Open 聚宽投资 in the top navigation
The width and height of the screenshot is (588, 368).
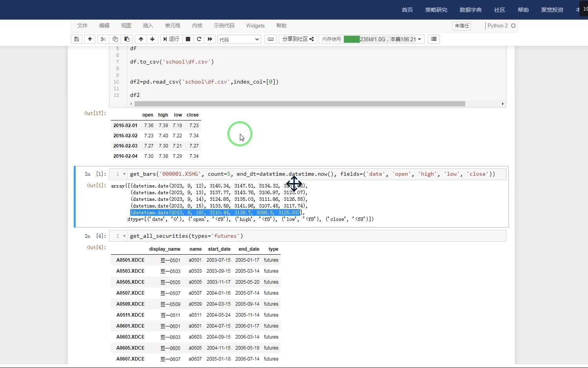(x=552, y=10)
